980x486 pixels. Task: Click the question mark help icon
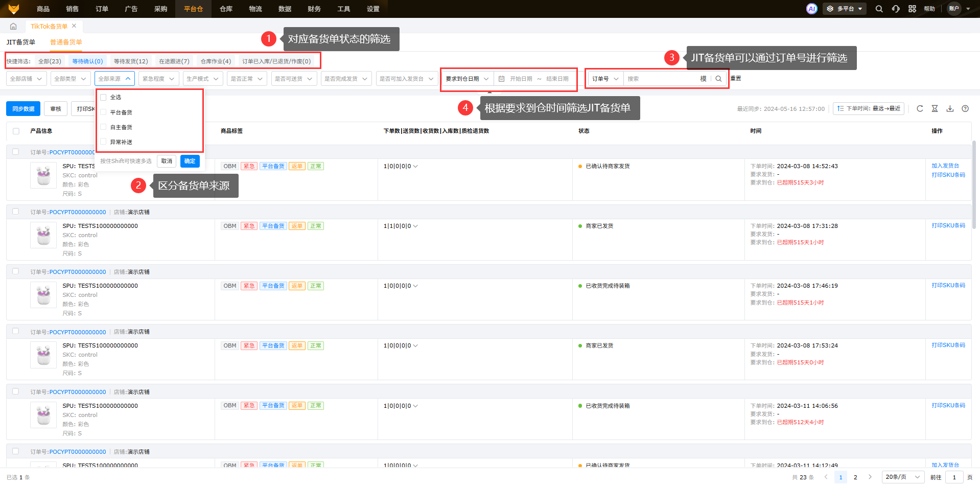coord(965,108)
